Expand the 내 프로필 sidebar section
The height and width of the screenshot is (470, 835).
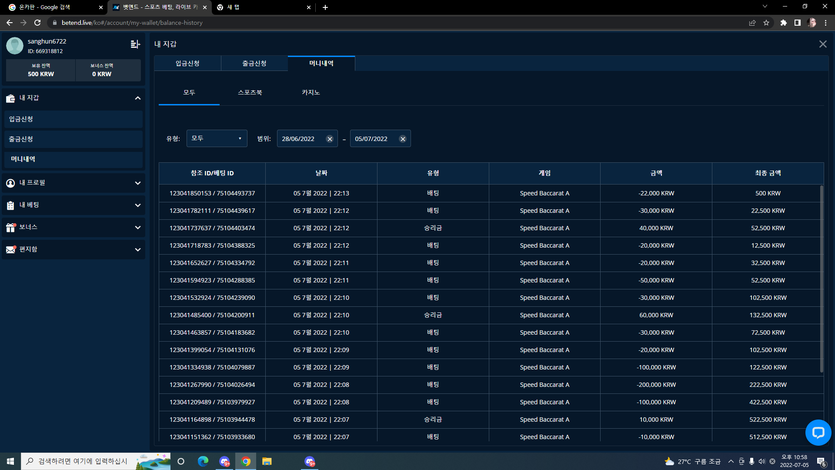tap(137, 183)
